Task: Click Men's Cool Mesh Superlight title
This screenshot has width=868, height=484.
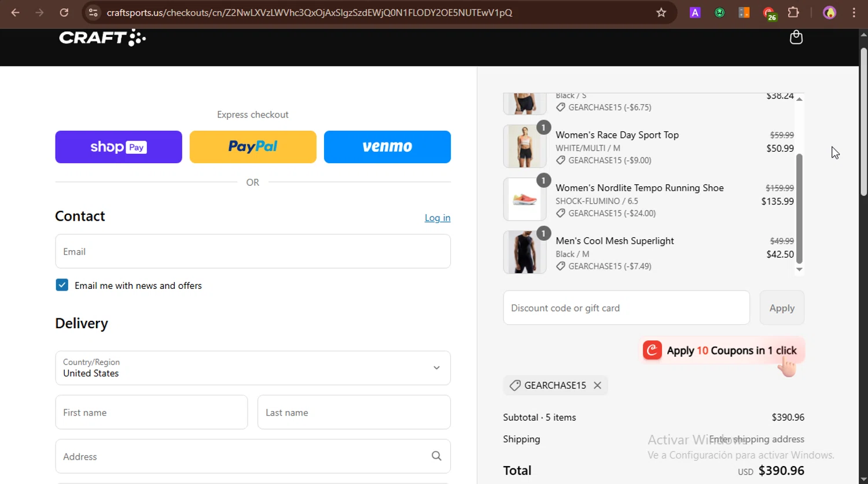Action: pyautogui.click(x=615, y=241)
